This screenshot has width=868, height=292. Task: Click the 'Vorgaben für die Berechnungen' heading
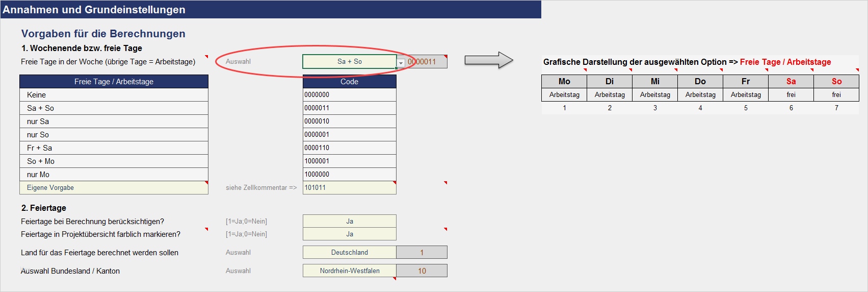[103, 34]
